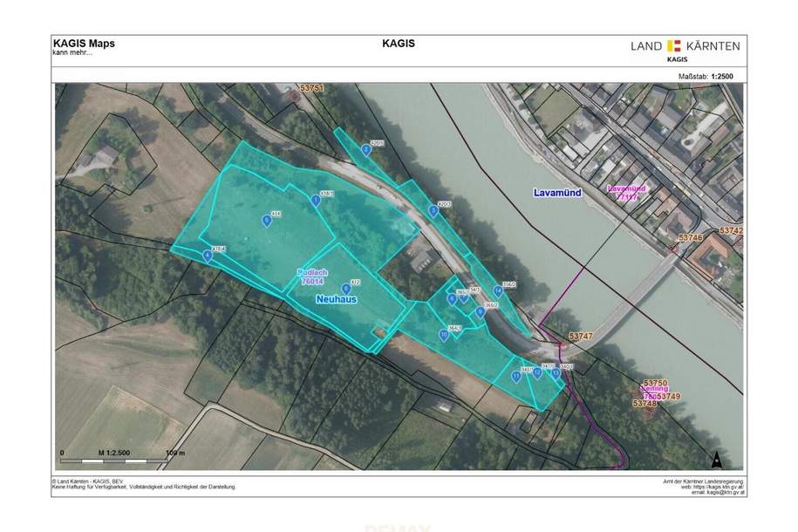
Task: Click the orange 53750 point label
Action: (x=656, y=383)
